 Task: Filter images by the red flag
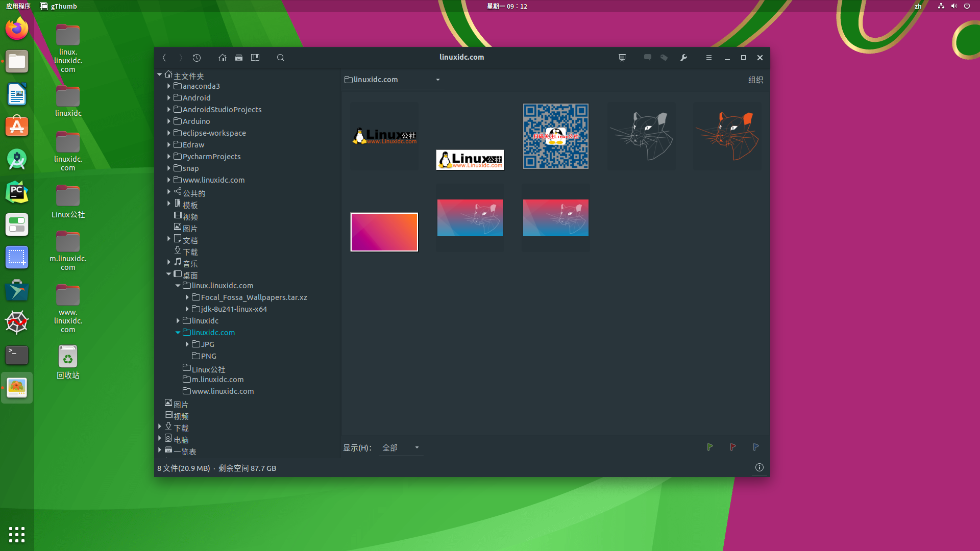733,447
